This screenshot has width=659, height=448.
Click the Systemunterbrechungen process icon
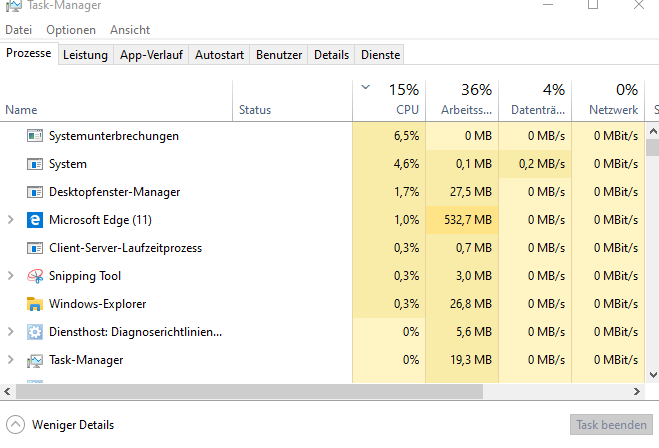pos(35,136)
